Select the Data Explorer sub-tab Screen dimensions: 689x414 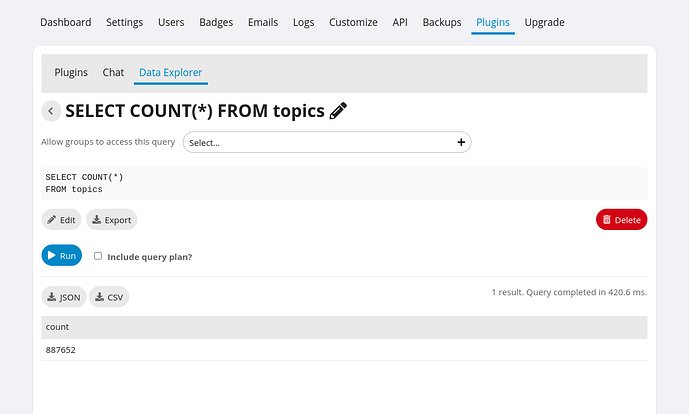tap(170, 73)
